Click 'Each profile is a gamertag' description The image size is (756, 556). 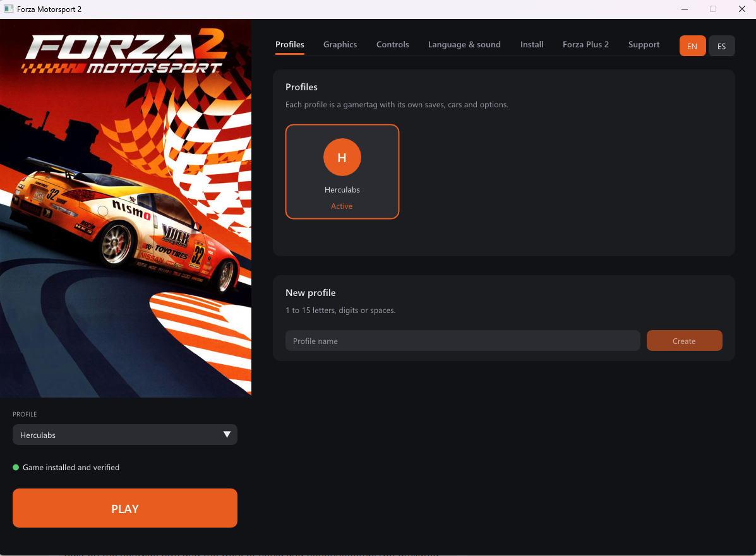pyautogui.click(x=397, y=105)
